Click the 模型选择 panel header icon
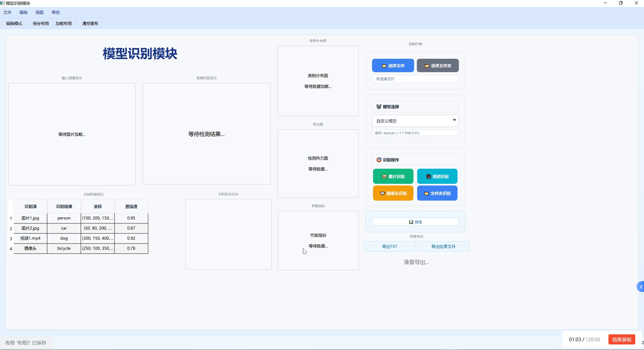This screenshot has width=644, height=350. (378, 106)
